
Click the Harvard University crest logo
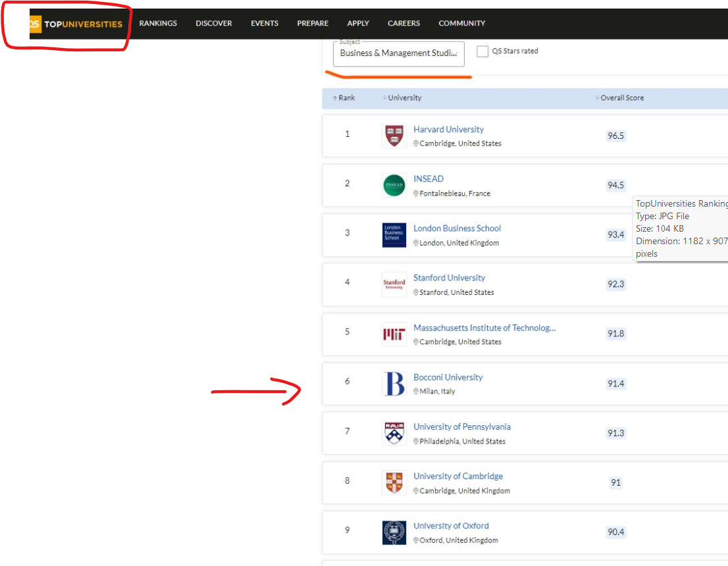(394, 136)
